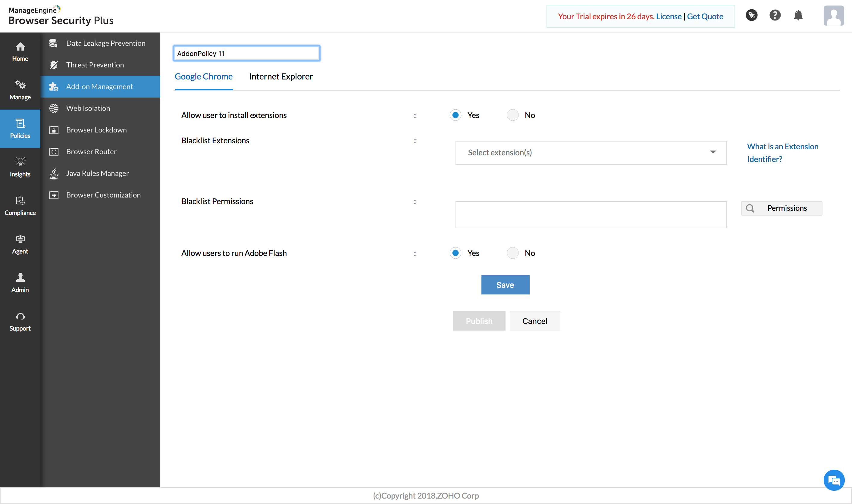
Task: Click the Java Rules Manager icon
Action: pos(54,173)
